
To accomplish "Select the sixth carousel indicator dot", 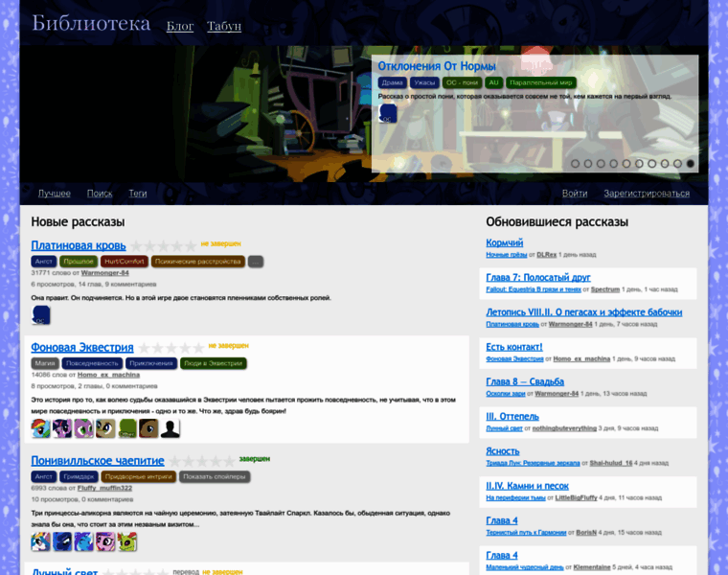I will click(x=639, y=164).
